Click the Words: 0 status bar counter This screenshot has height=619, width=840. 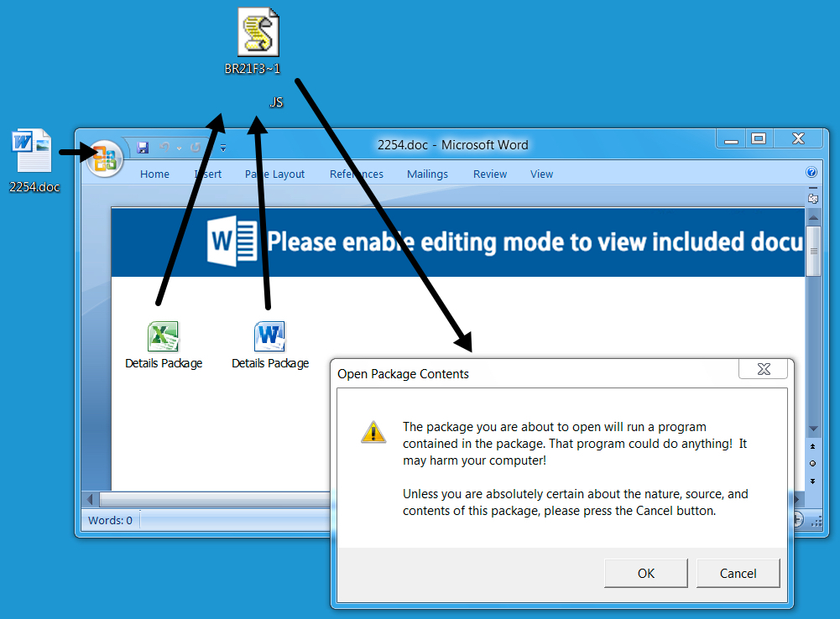pyautogui.click(x=110, y=520)
